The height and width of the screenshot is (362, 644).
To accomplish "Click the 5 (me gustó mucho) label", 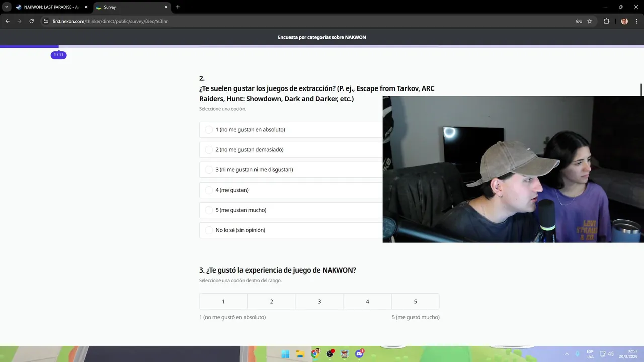I will coord(416,317).
